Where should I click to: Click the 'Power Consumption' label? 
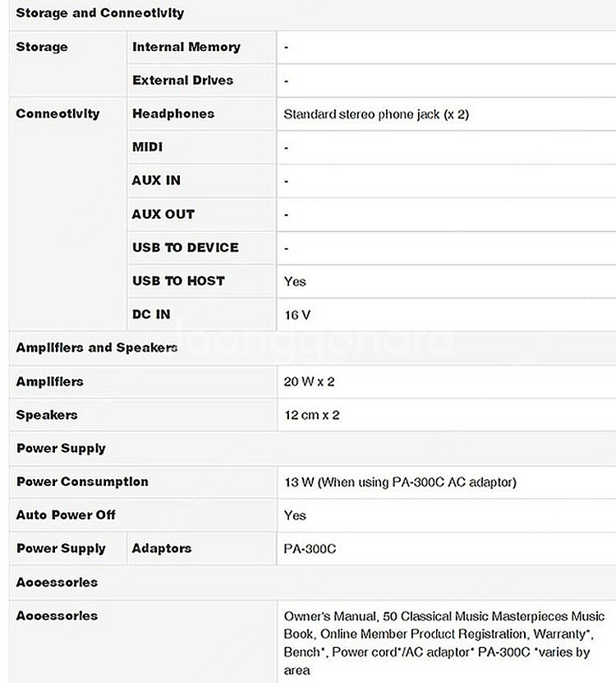pos(83,482)
